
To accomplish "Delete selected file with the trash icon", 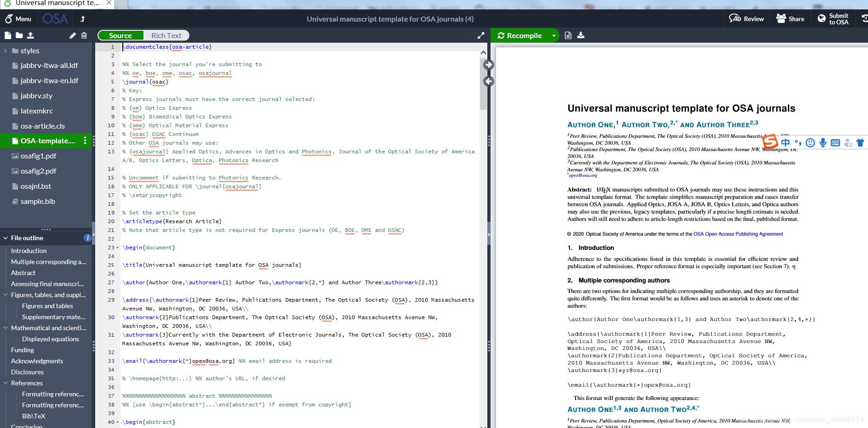I will 84,35.
